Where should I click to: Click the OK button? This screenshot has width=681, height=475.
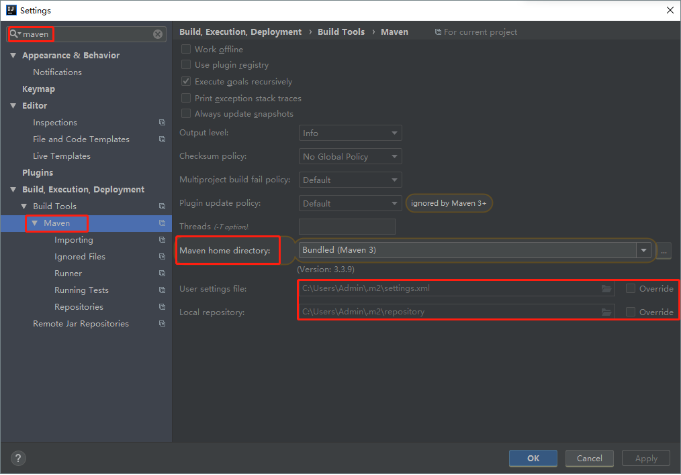[x=533, y=458]
